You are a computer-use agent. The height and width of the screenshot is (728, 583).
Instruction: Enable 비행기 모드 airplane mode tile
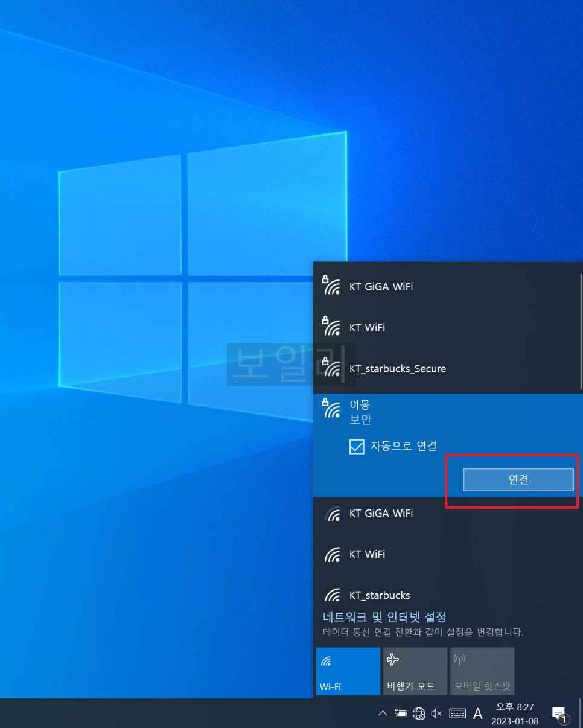point(415,671)
